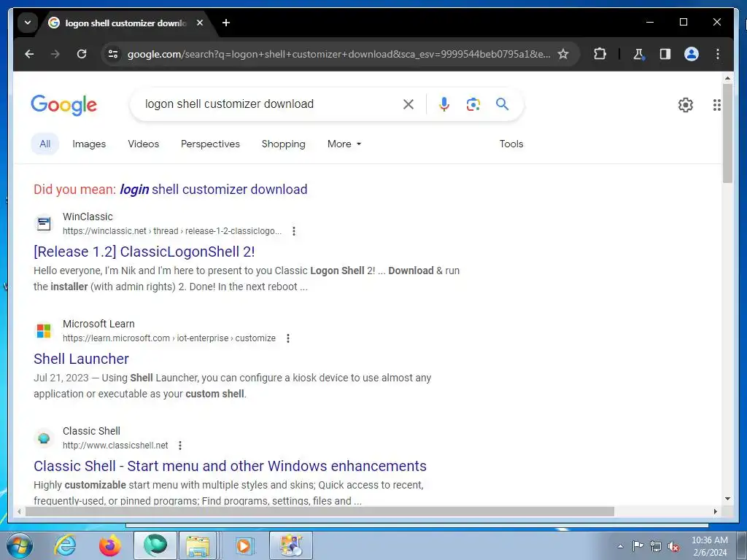Click the learn.microsoft.com URL breadcrumb
This screenshot has width=747, height=560.
[169, 338]
